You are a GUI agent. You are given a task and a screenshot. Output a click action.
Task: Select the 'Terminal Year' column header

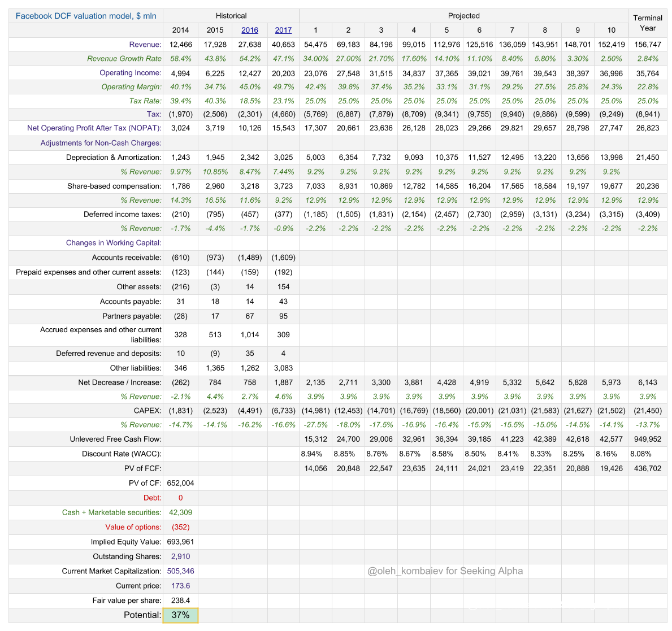[648, 23]
